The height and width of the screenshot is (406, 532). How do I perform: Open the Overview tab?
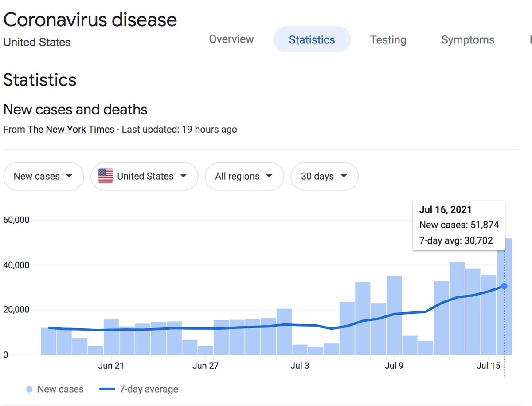pyautogui.click(x=231, y=39)
